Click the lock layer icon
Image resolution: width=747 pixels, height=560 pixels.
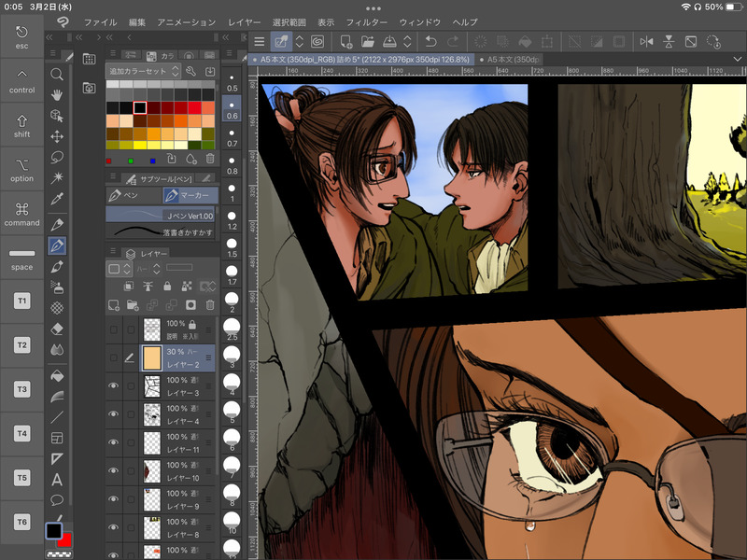[167, 286]
